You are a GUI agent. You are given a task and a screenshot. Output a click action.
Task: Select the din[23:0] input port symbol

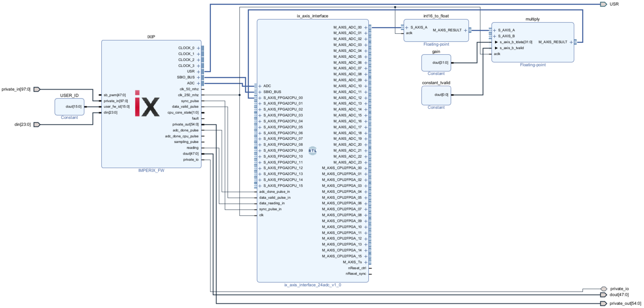pyautogui.click(x=37, y=125)
